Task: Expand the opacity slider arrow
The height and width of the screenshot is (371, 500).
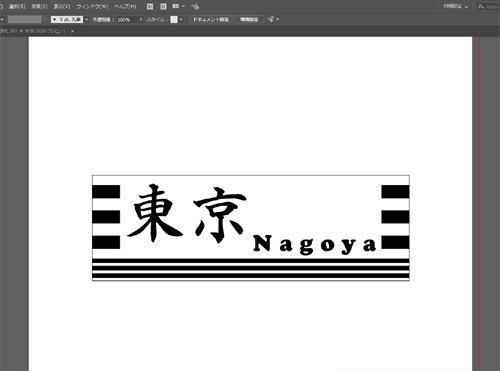Action: click(141, 20)
